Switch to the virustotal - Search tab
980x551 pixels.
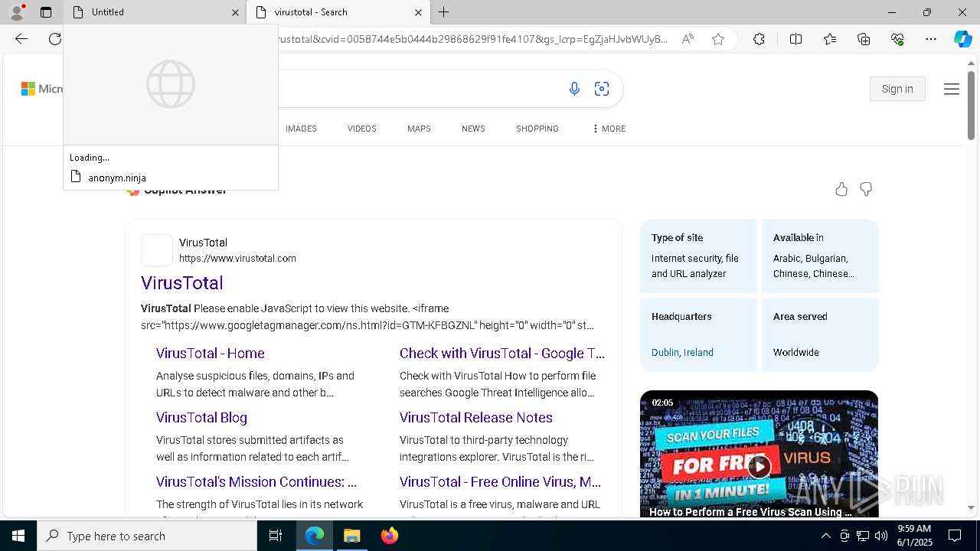338,12
